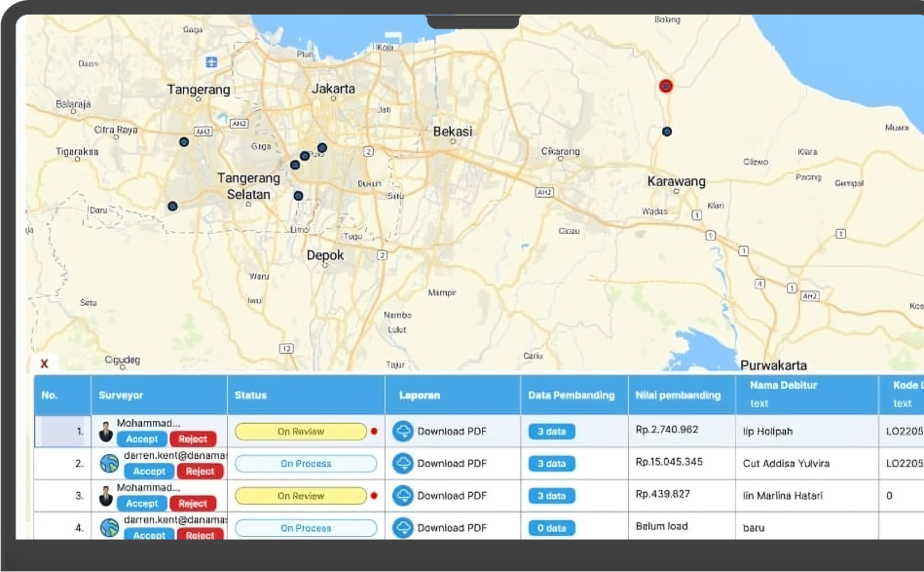Click the On Process status in row 2
Viewport: 924px width, 572px height.
pos(306,464)
